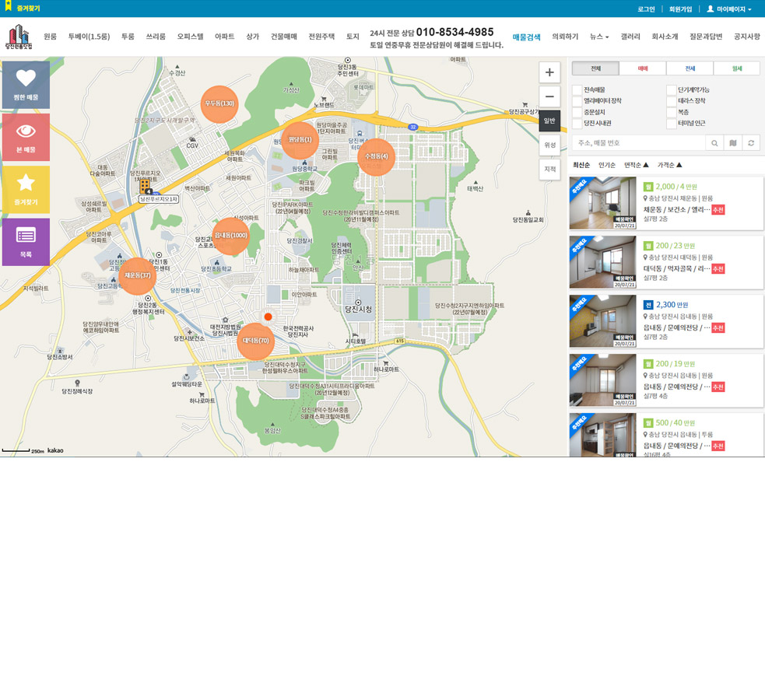Click the 질문과답변 link
765x700 pixels.
pyautogui.click(x=706, y=37)
